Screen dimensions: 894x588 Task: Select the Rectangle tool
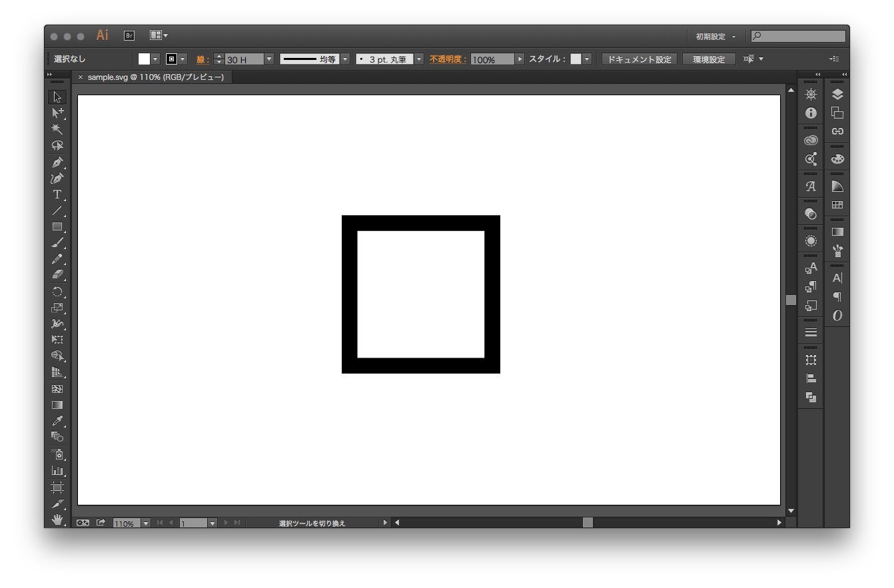click(x=57, y=226)
